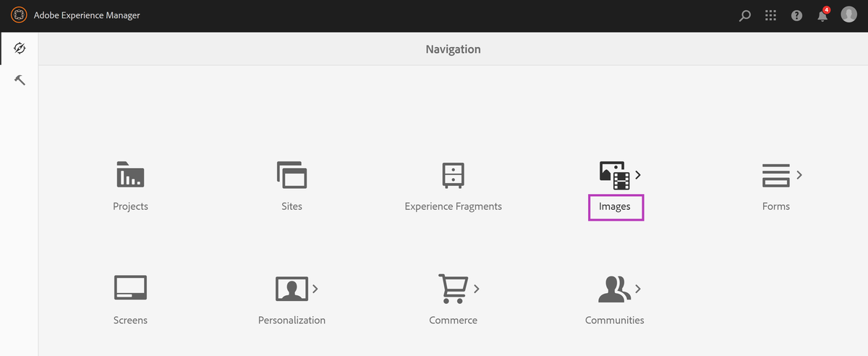Click the Commerce label
868x356 pixels.
click(453, 321)
